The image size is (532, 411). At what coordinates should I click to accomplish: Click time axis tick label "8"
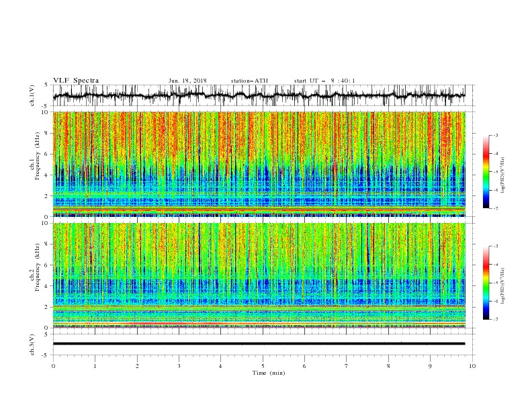point(388,366)
